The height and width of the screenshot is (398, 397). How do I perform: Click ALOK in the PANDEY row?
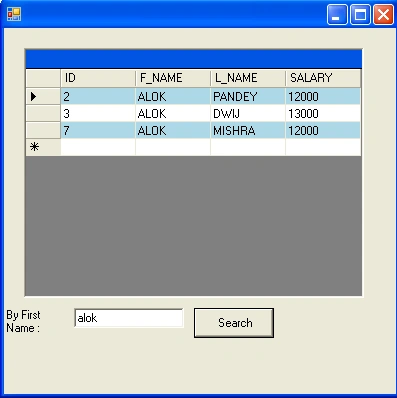point(173,97)
